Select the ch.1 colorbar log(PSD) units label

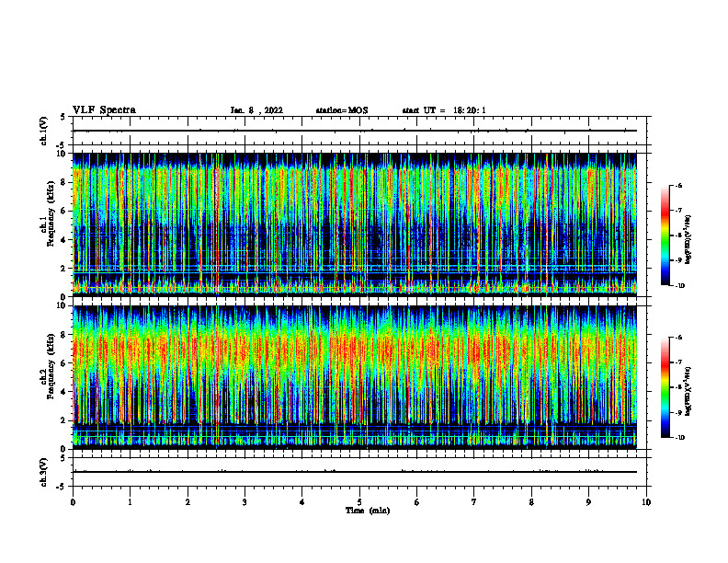click(x=688, y=240)
